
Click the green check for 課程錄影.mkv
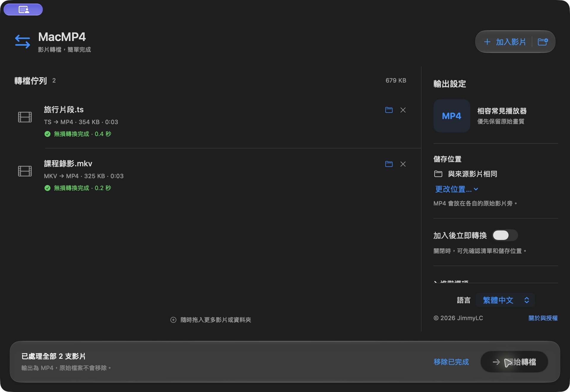(x=47, y=188)
